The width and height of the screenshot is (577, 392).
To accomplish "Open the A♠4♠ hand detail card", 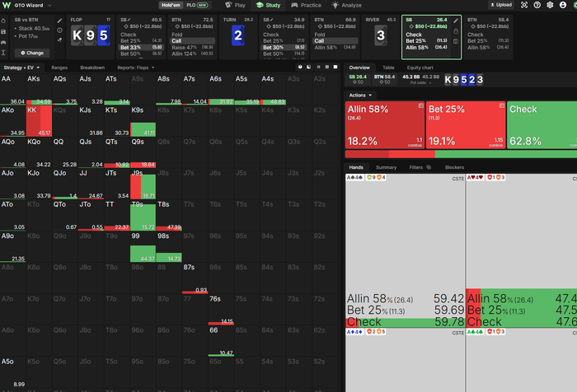I will pos(405,251).
